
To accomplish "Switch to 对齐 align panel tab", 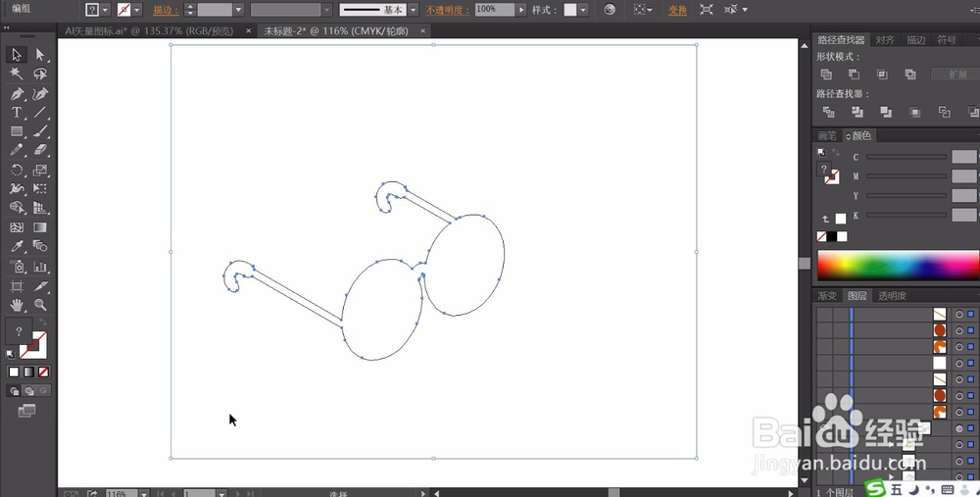I will tap(885, 39).
